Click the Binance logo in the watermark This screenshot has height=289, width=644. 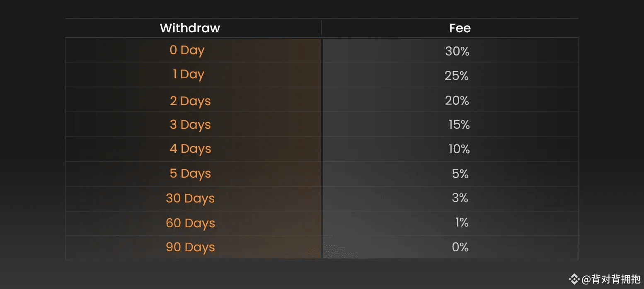click(x=574, y=279)
